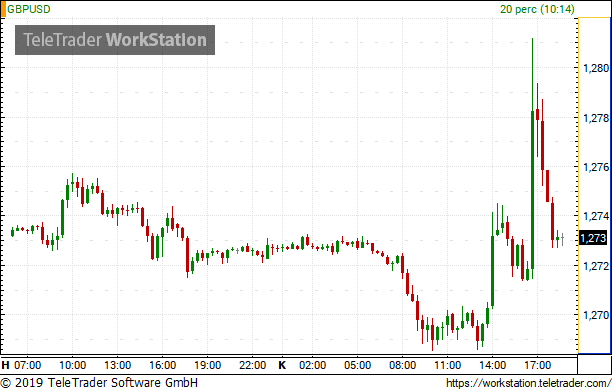
Task: Select the 17:00 time axis label
Action: [x=537, y=365]
